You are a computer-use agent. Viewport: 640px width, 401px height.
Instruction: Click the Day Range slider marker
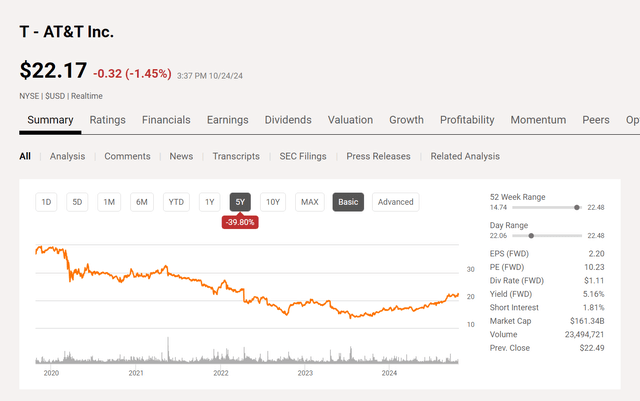(531, 236)
